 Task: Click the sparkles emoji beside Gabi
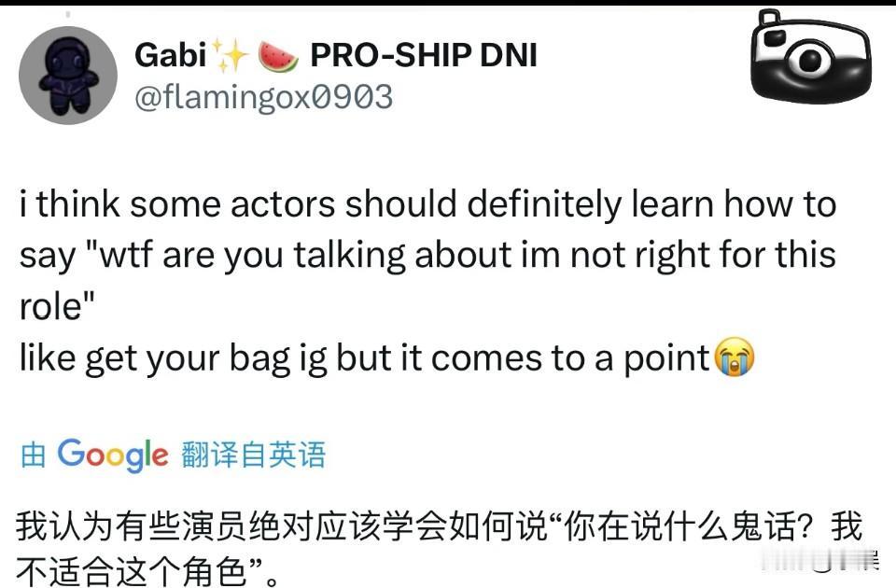(x=230, y=55)
